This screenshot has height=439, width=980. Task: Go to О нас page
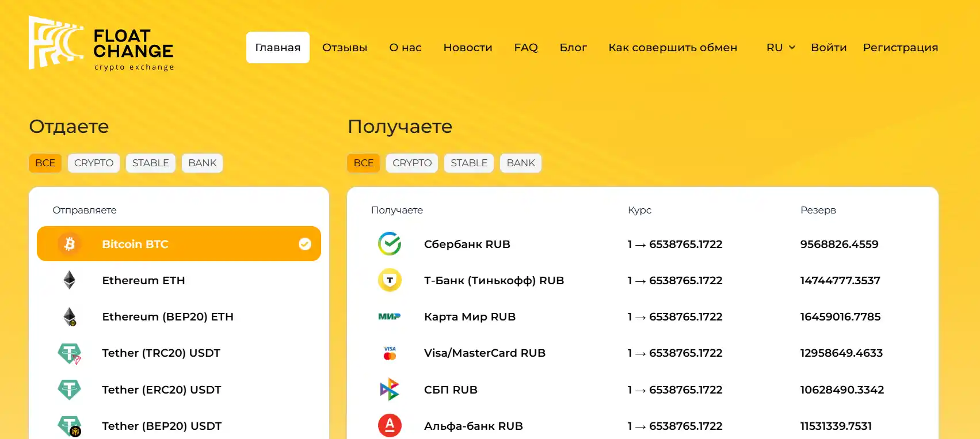coord(405,47)
